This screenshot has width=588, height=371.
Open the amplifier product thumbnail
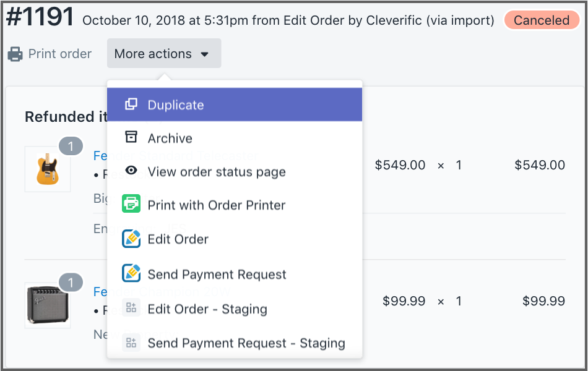(x=47, y=305)
